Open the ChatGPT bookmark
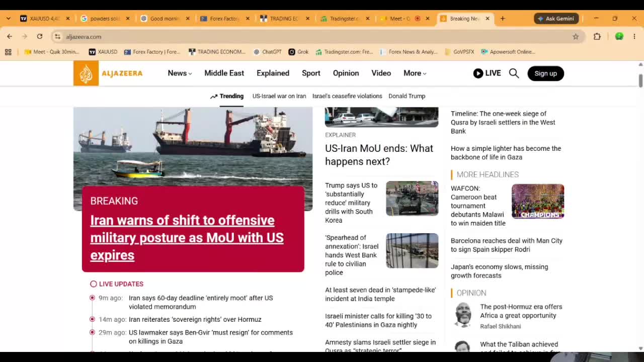Image resolution: width=644 pixels, height=362 pixels. click(267, 52)
